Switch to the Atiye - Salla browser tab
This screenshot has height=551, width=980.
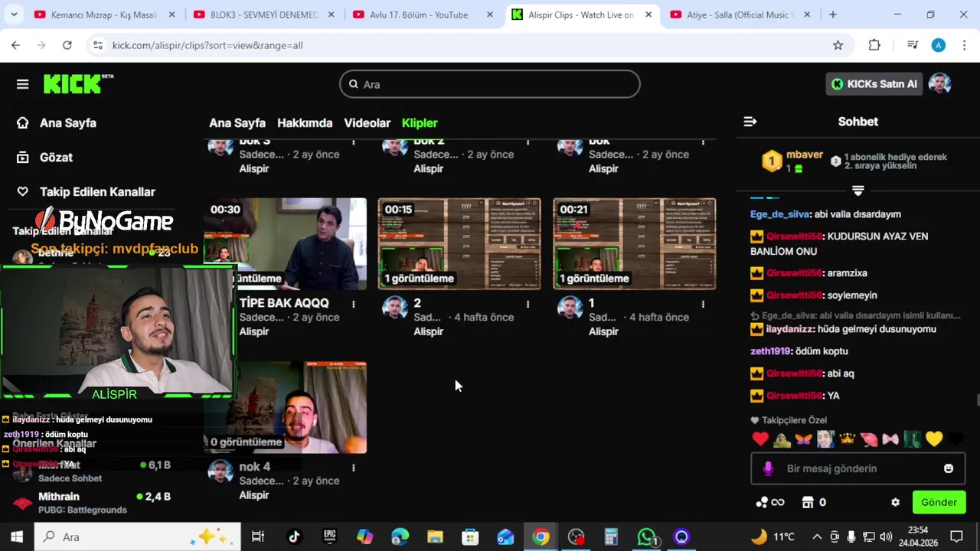point(738,15)
